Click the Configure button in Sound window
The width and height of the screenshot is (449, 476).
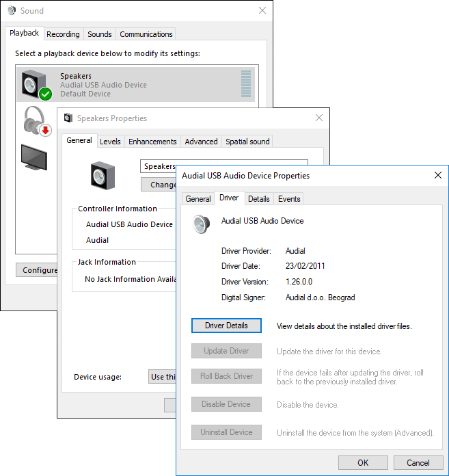37,270
